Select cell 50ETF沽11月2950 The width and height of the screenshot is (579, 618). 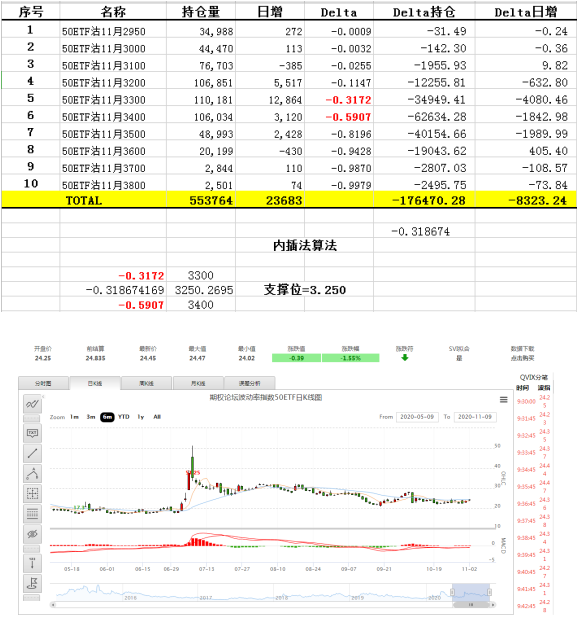tap(113, 31)
